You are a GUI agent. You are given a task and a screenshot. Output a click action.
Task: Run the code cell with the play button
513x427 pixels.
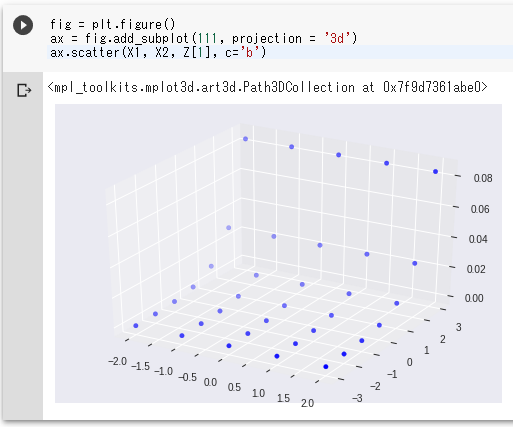(23, 25)
